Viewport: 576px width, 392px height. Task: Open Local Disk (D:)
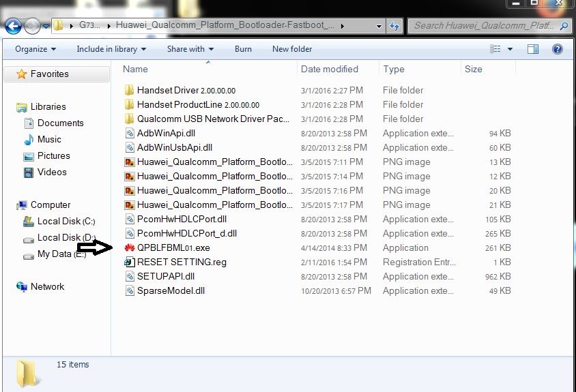click(66, 237)
